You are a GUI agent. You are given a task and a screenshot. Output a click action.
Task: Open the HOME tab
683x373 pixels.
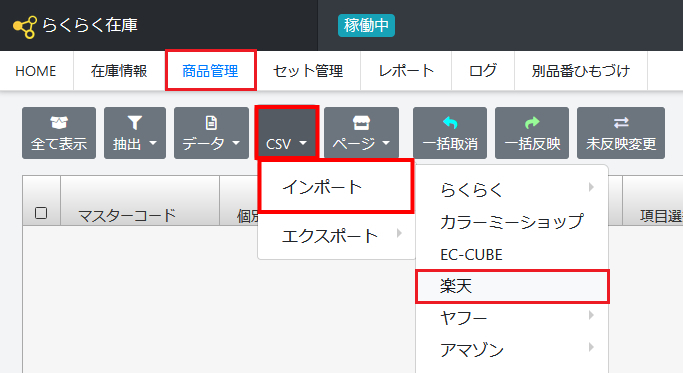tap(36, 71)
